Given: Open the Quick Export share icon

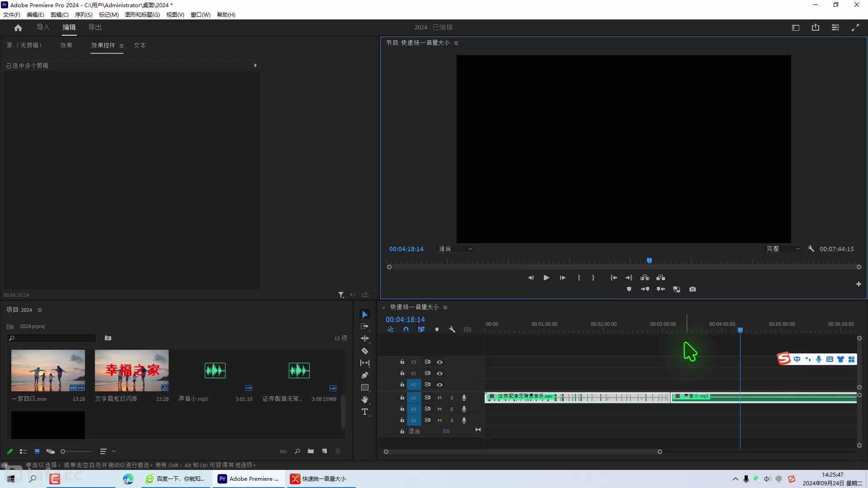Looking at the screenshot, I should pyautogui.click(x=816, y=28).
